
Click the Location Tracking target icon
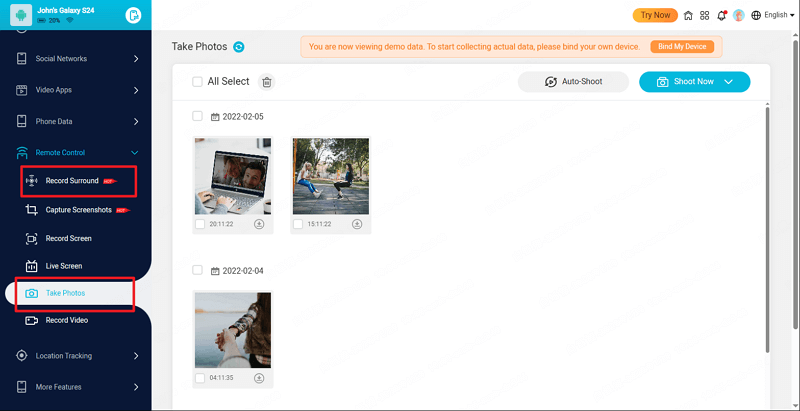[21, 355]
